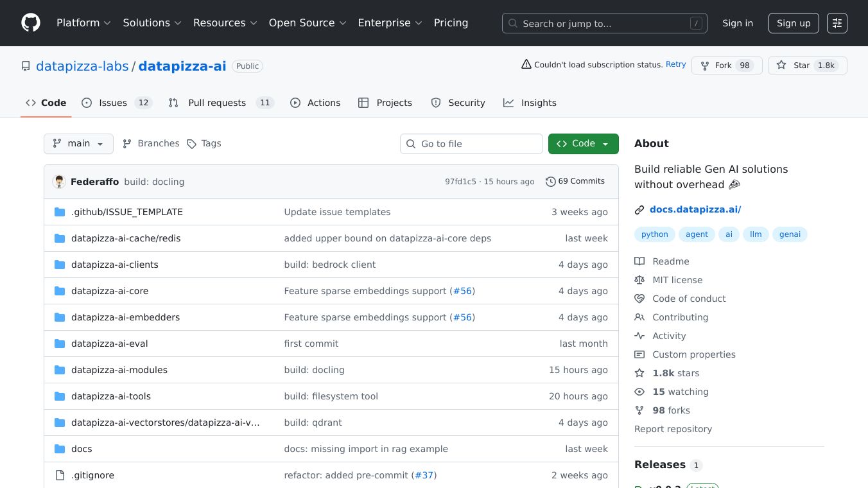View the repository Tags
The height and width of the screenshot is (488, 868).
[x=204, y=144]
